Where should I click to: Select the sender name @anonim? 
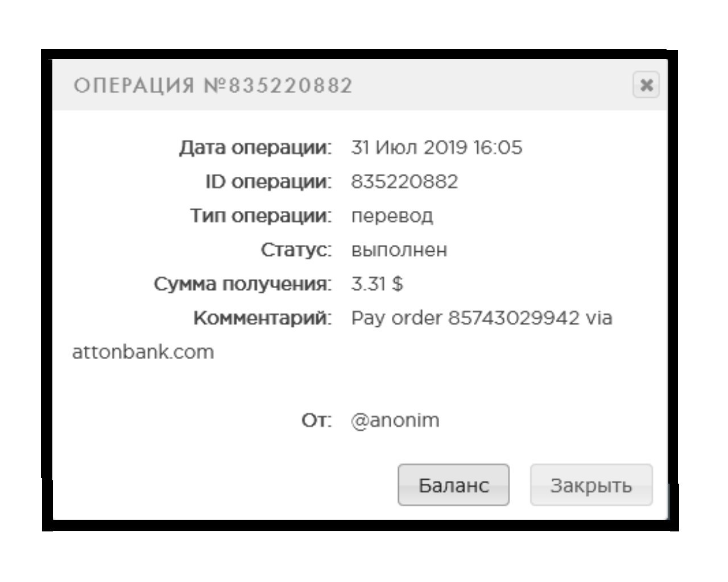point(395,421)
